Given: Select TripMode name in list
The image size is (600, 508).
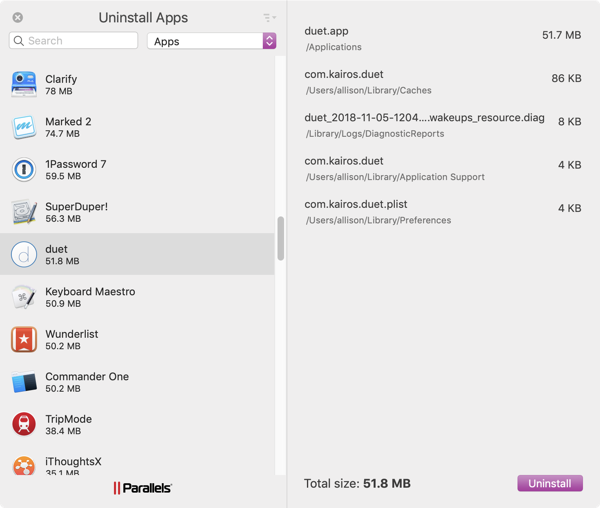Looking at the screenshot, I should pos(68,419).
